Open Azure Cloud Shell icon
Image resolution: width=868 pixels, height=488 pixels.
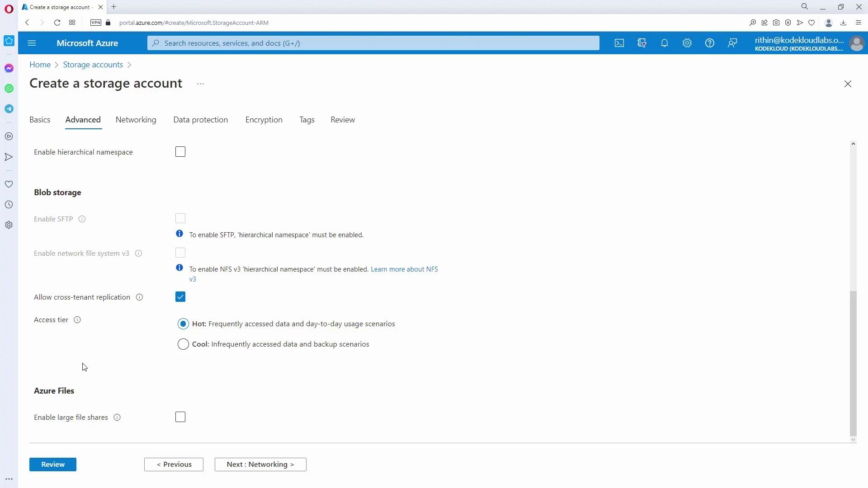619,43
